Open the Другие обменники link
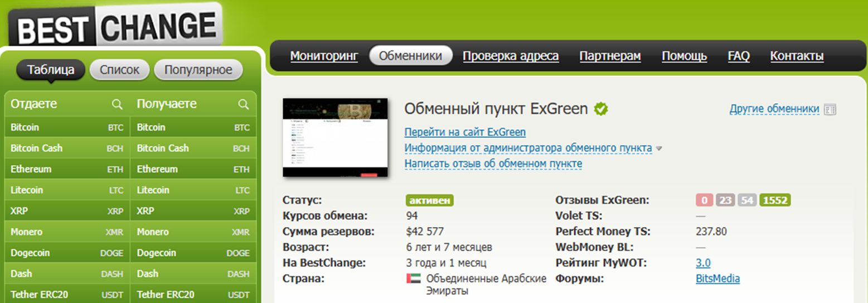The height and width of the screenshot is (303, 868). coord(774,109)
